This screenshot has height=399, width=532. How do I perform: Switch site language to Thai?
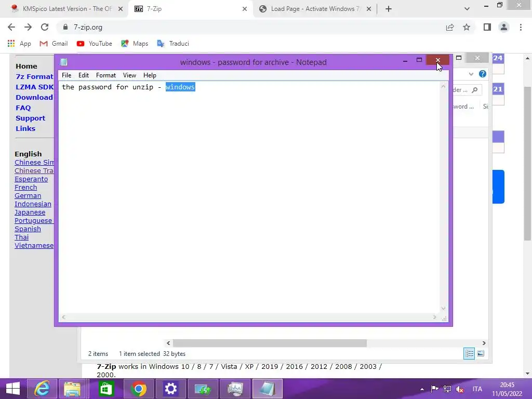point(21,237)
